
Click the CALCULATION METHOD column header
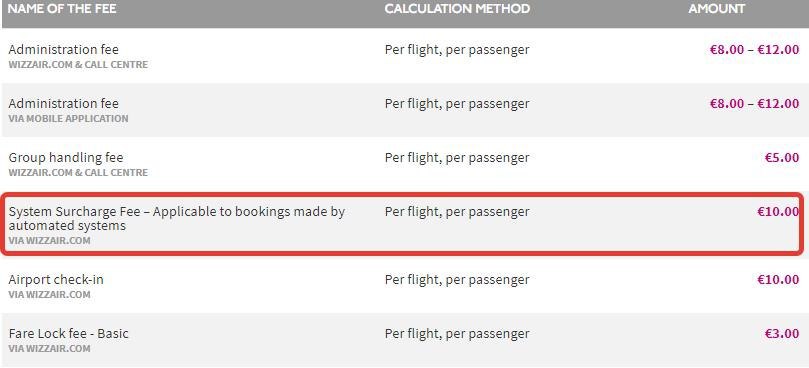tap(457, 9)
